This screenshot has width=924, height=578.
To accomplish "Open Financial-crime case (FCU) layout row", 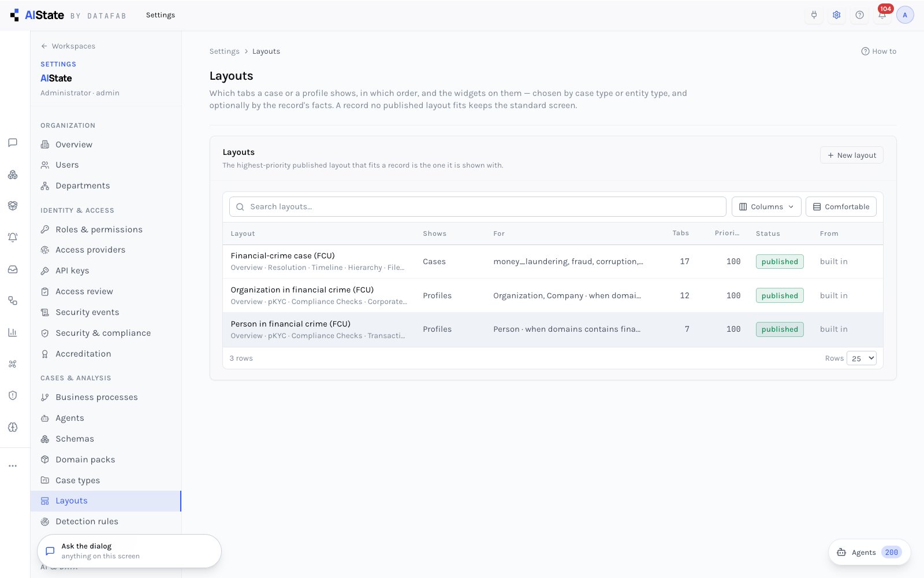I will click(x=553, y=262).
